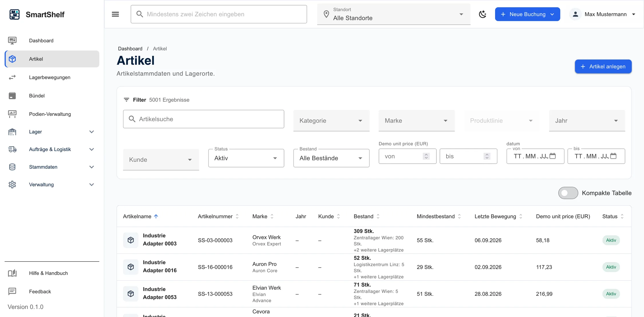Sort by Kunde column arrows
644x317 pixels.
pos(338,216)
